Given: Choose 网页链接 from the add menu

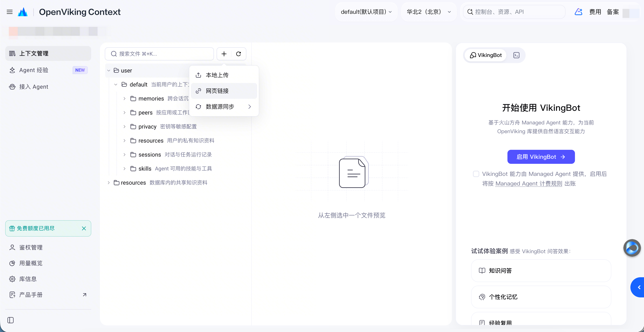Looking at the screenshot, I should [x=224, y=91].
